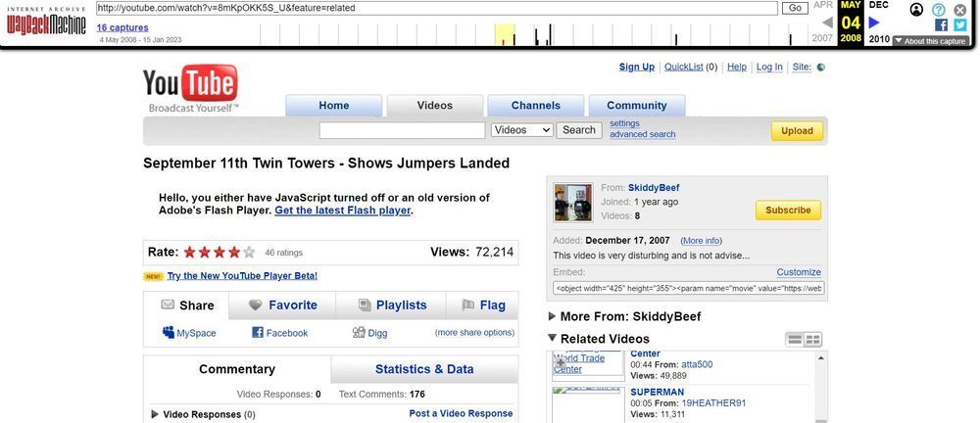This screenshot has height=423, width=980.
Task: Open the Home tab
Action: tap(334, 106)
